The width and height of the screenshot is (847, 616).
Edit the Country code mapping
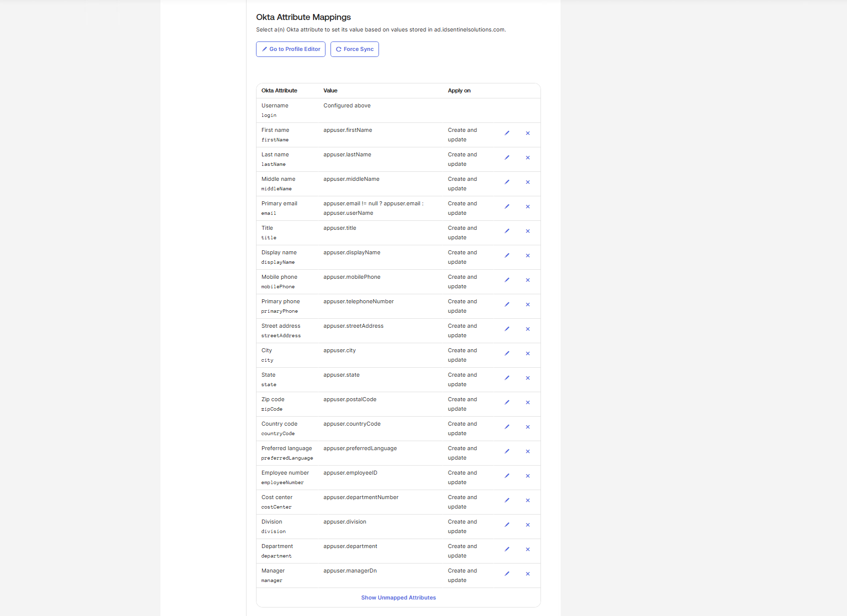point(507,427)
